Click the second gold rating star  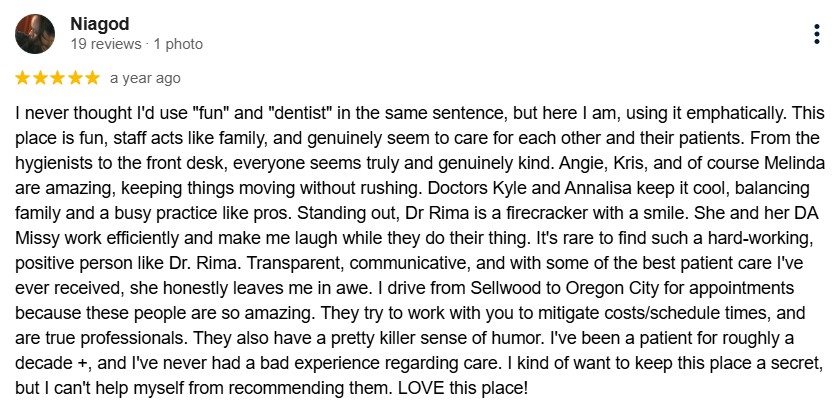40,78
